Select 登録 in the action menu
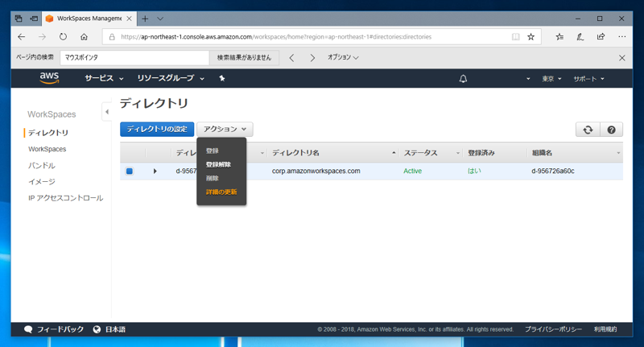 click(213, 151)
